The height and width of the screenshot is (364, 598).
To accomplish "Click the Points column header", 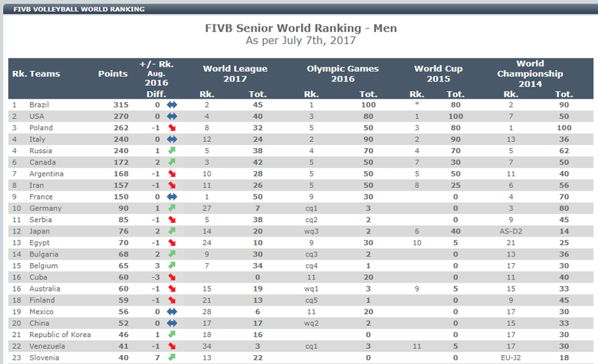I will pyautogui.click(x=113, y=73).
